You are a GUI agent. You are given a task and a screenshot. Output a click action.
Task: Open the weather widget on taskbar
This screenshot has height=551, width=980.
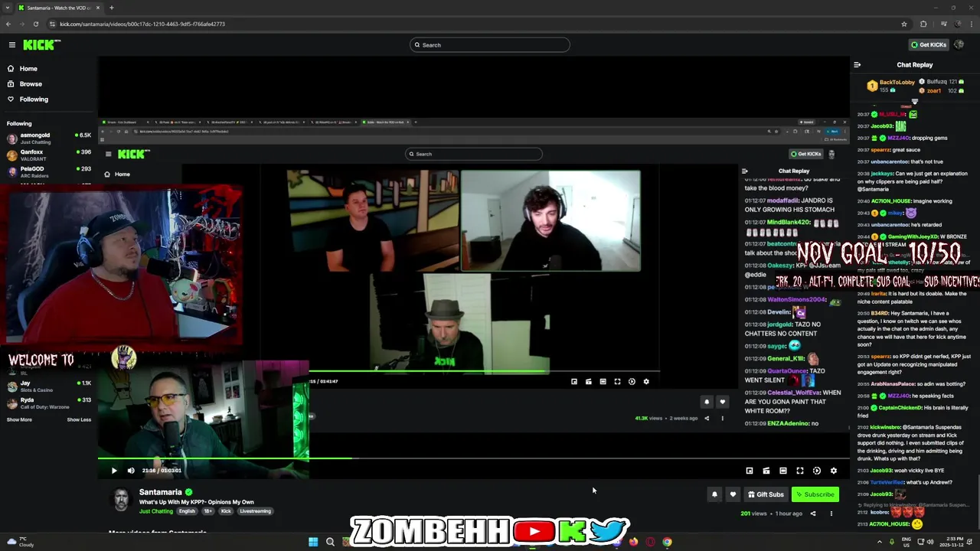[20, 542]
